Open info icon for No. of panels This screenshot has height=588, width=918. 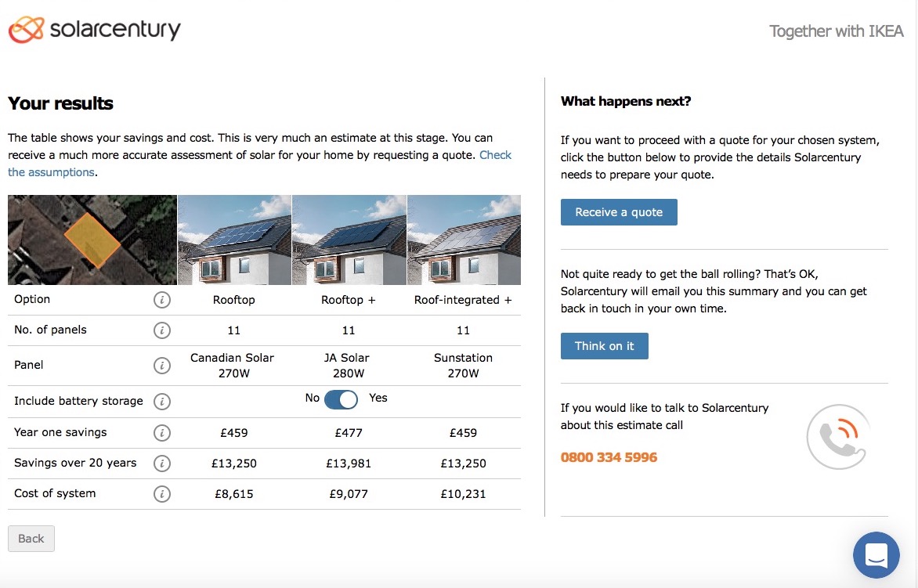click(162, 330)
